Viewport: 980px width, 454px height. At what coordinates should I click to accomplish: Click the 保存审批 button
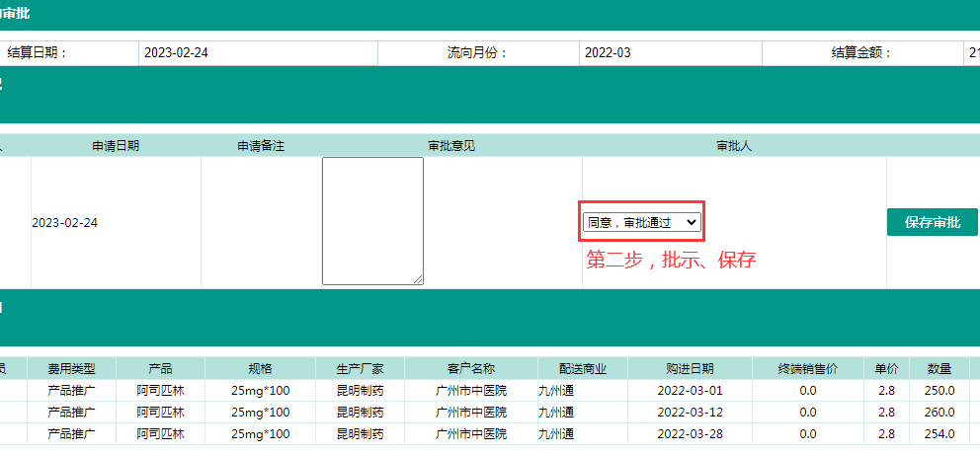coord(932,222)
